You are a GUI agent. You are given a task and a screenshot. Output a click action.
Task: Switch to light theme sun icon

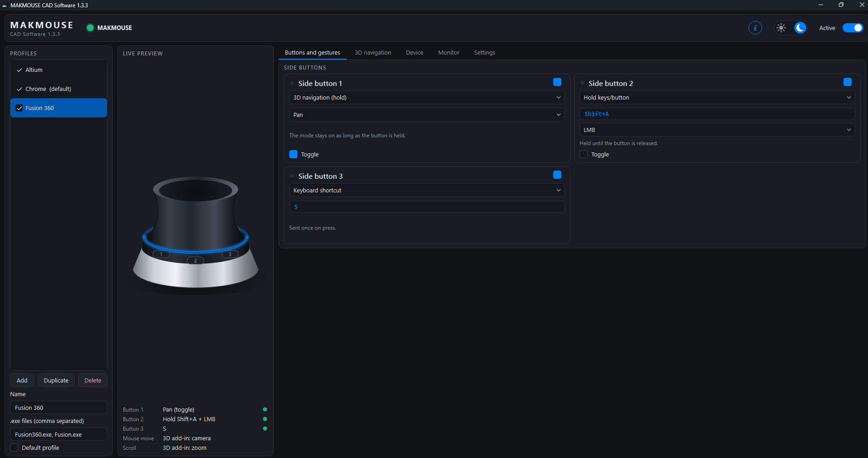[781, 28]
